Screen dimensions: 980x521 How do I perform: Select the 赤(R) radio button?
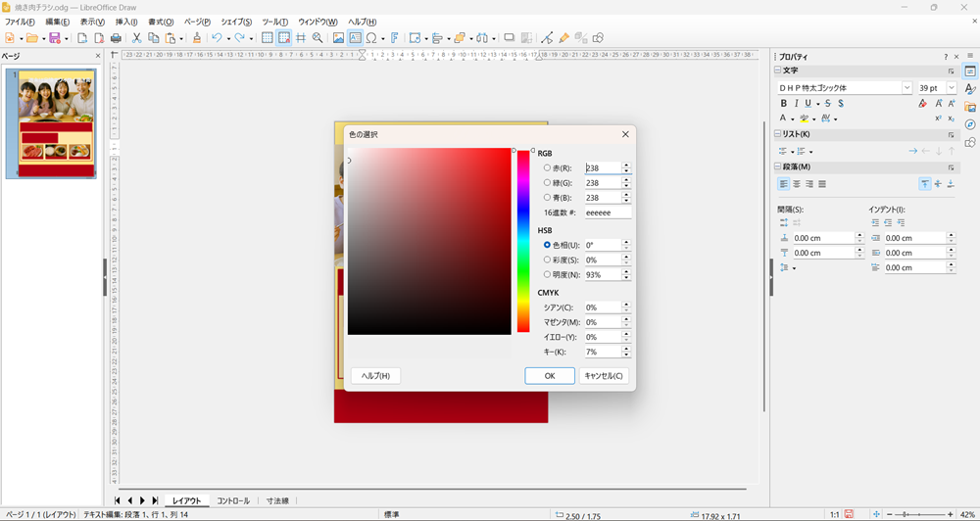pyautogui.click(x=547, y=168)
